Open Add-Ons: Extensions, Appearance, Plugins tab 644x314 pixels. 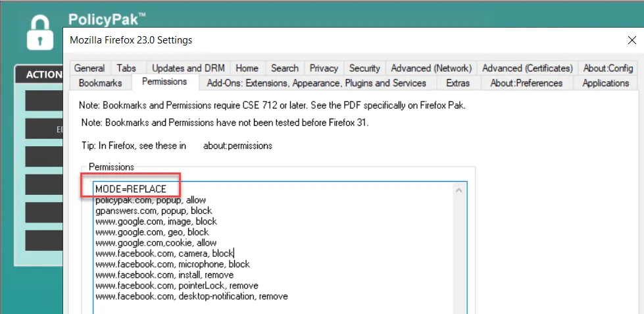316,83
